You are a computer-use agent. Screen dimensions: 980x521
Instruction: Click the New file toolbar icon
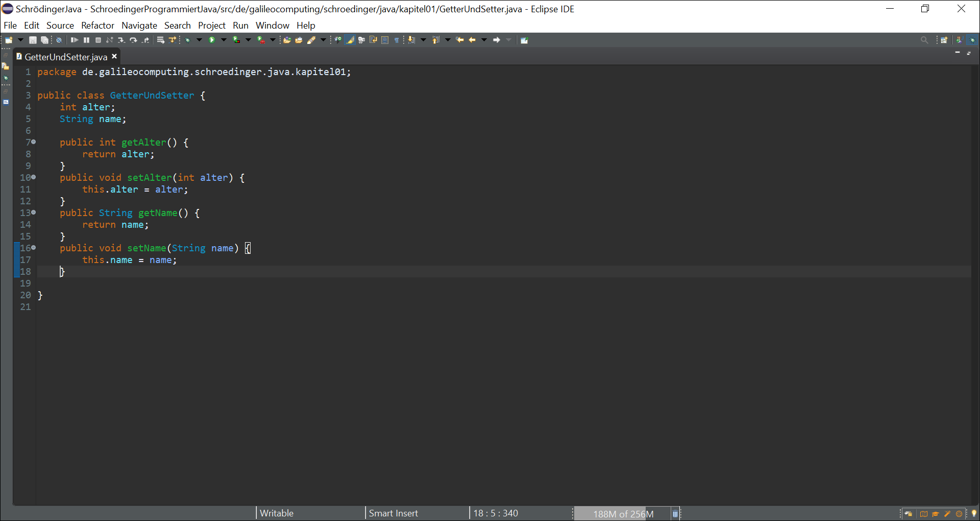point(9,40)
